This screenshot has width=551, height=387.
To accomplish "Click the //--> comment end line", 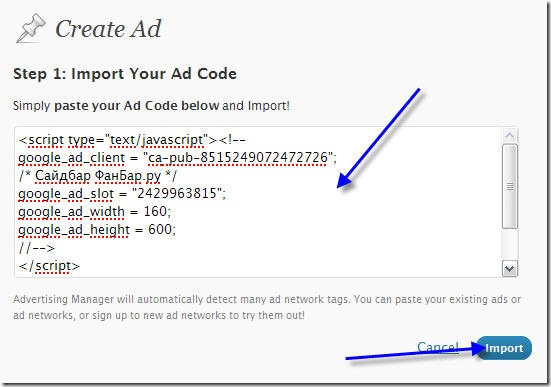I will (37, 248).
